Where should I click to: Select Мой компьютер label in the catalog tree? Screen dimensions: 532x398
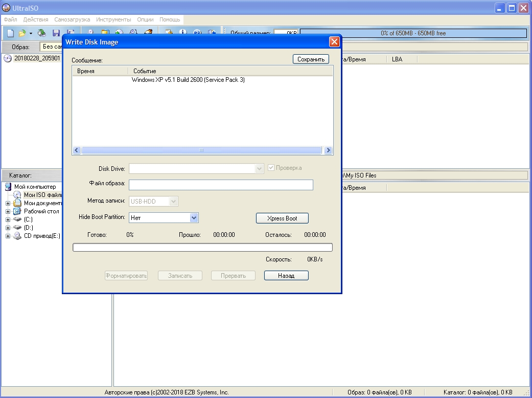(x=35, y=187)
